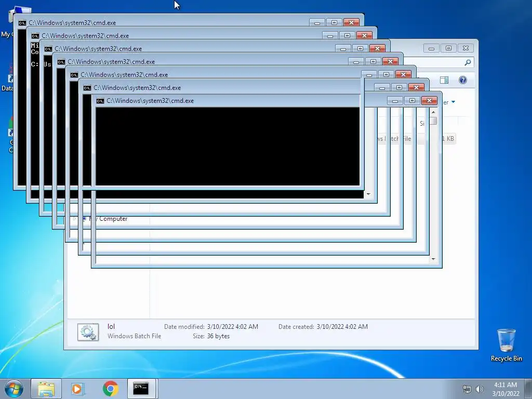Click the Date created value
532x399 pixels.
[x=342, y=326]
